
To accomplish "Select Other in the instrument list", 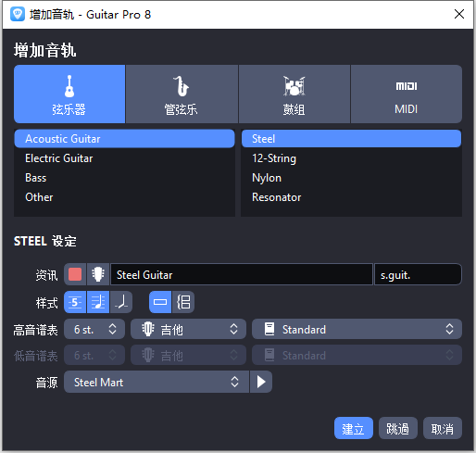I will 124,197.
